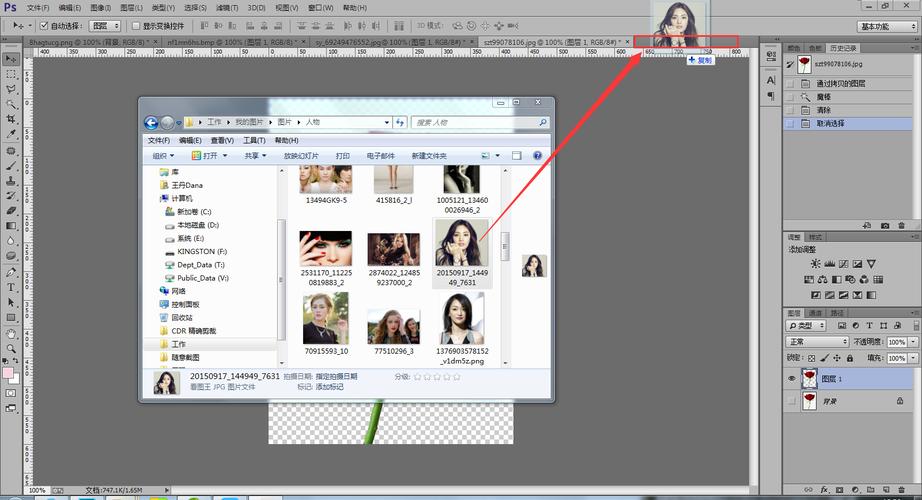Select the Move tool in toolbox
This screenshot has height=500, width=922.
11,59
